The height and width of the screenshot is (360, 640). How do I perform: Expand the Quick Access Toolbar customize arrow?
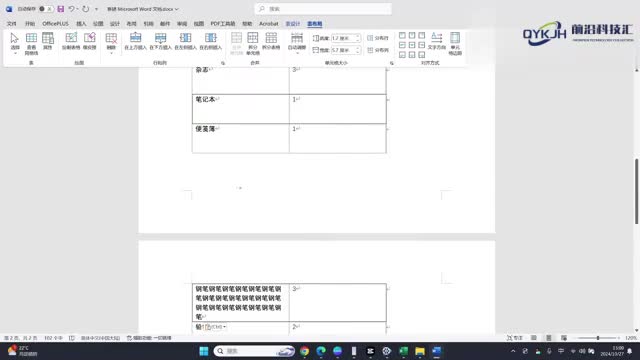(x=96, y=9)
